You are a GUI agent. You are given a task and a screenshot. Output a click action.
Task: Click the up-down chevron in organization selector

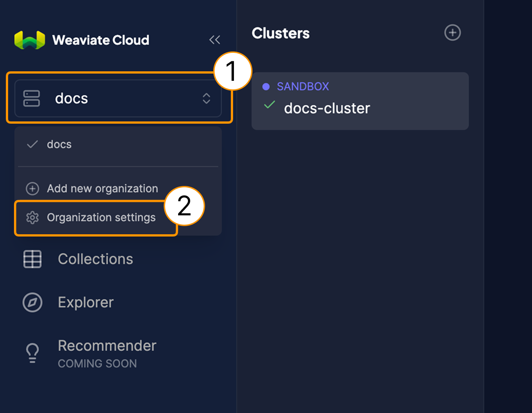pos(206,98)
